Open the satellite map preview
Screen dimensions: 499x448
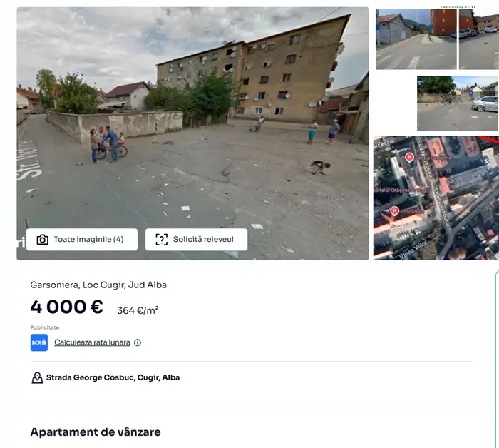coord(436,198)
